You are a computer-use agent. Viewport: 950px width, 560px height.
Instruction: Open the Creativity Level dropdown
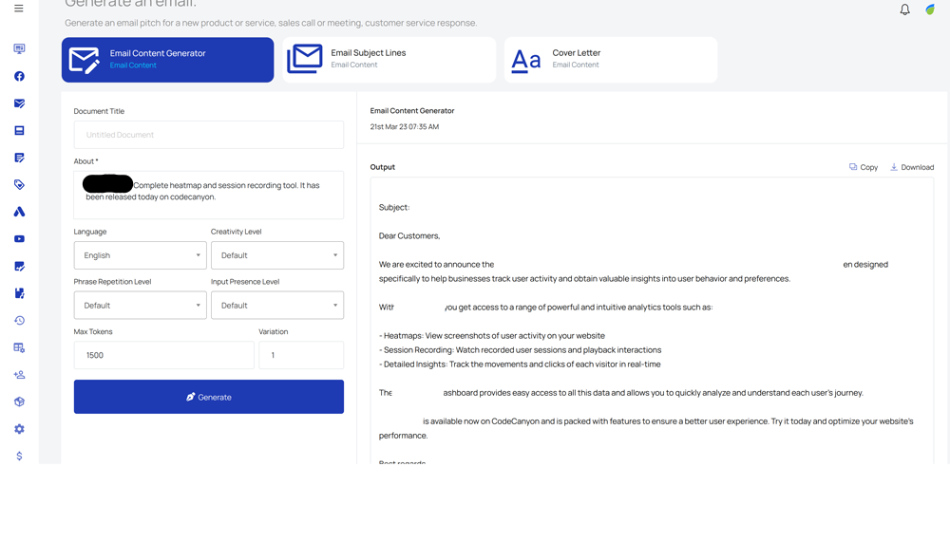pyautogui.click(x=276, y=255)
